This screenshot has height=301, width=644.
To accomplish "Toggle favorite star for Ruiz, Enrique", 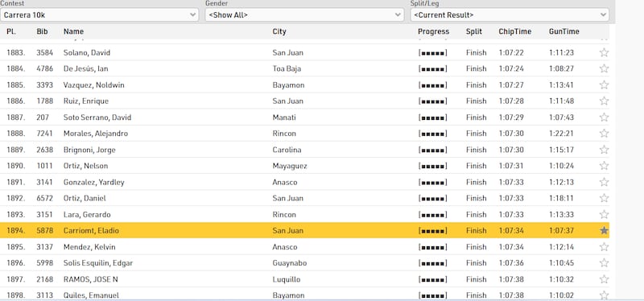I will [604, 101].
